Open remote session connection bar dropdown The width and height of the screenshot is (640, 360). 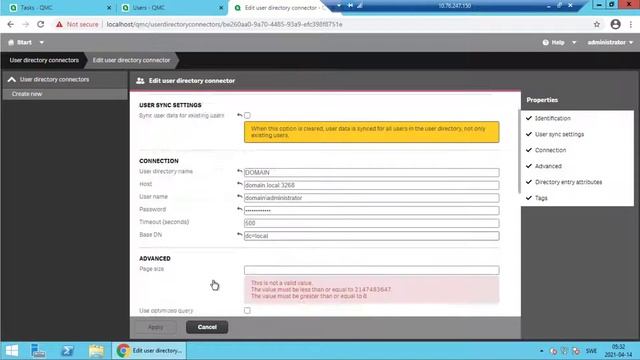pos(339,5)
